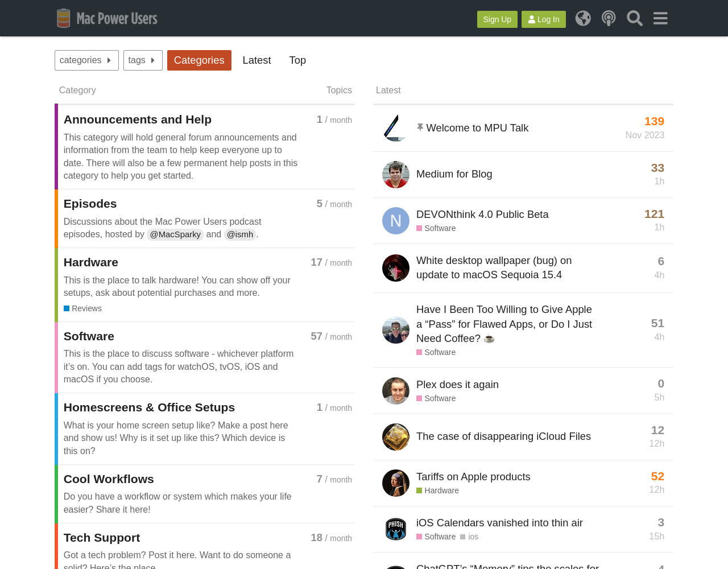The width and height of the screenshot is (728, 569).
Task: Click reply count 139 on Welcome topic
Action: 654,121
